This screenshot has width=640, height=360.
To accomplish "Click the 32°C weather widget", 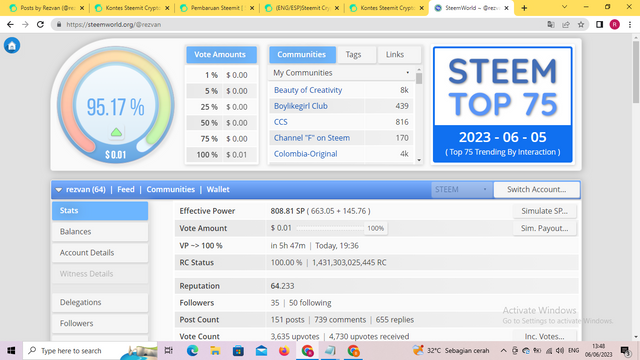I will coord(451,351).
